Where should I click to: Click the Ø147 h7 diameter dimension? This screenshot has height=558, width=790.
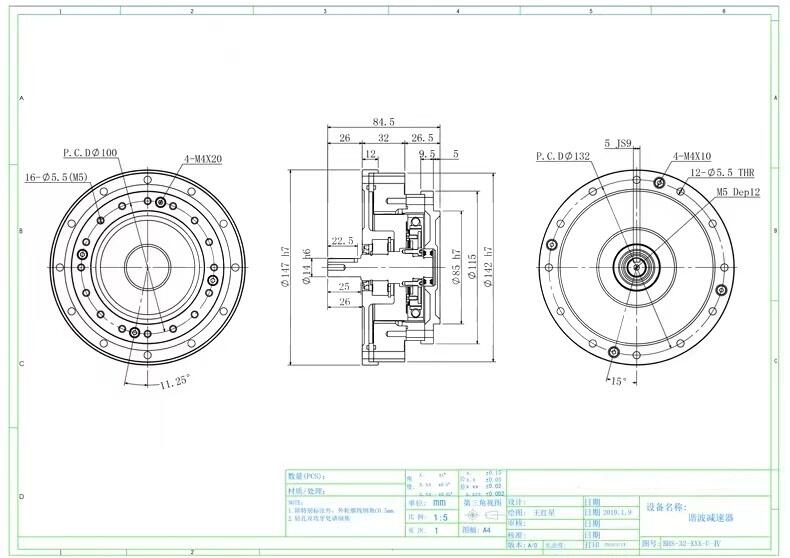pyautogui.click(x=285, y=269)
